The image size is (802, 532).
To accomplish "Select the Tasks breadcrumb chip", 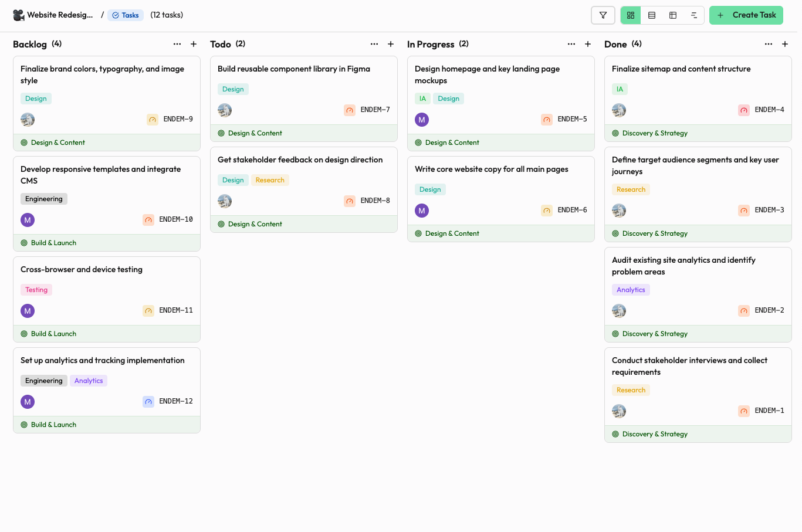I will tap(126, 15).
